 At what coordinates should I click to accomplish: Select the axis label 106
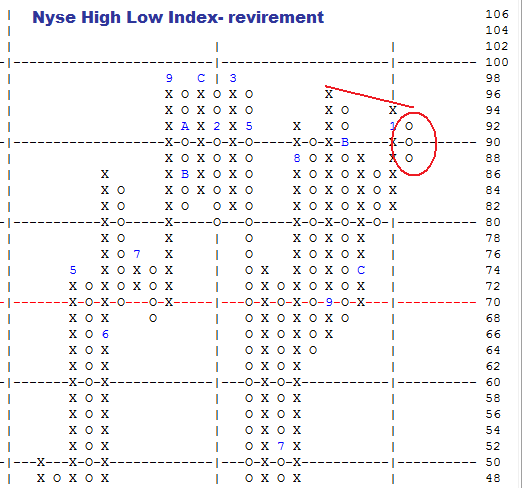pyautogui.click(x=497, y=14)
